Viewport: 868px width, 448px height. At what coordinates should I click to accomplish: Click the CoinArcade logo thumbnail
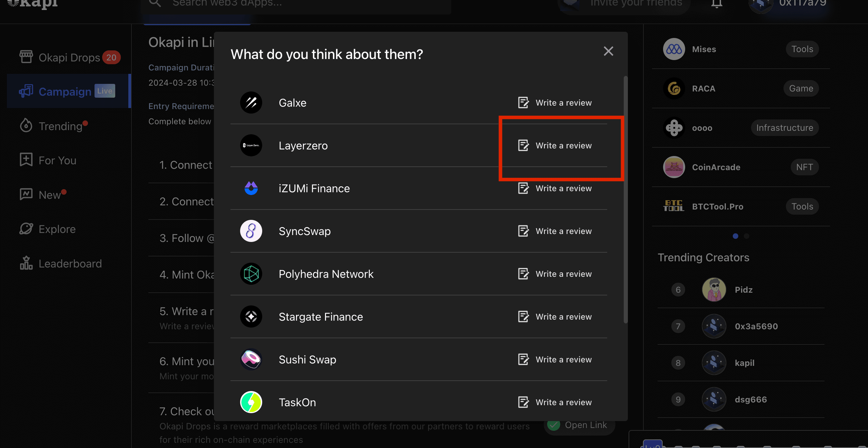tap(674, 167)
